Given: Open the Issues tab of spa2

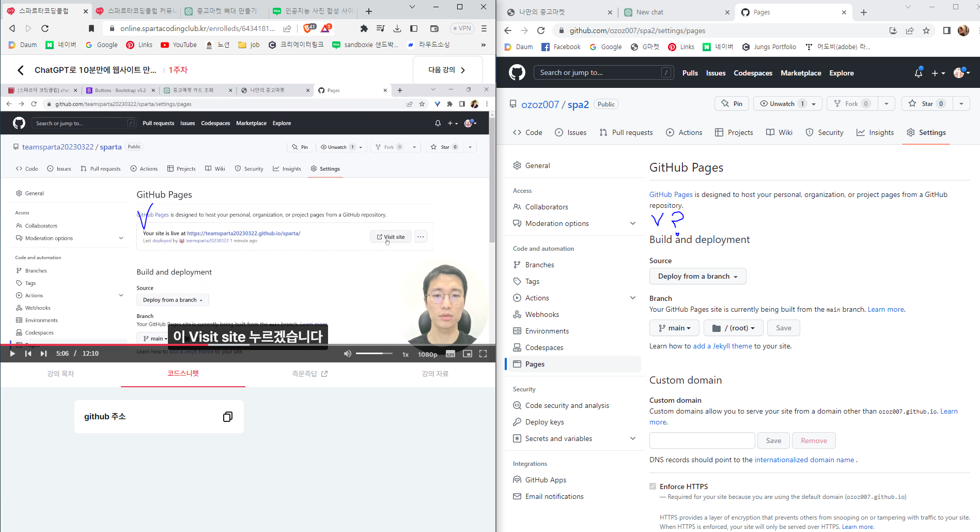Looking at the screenshot, I should click(x=571, y=132).
